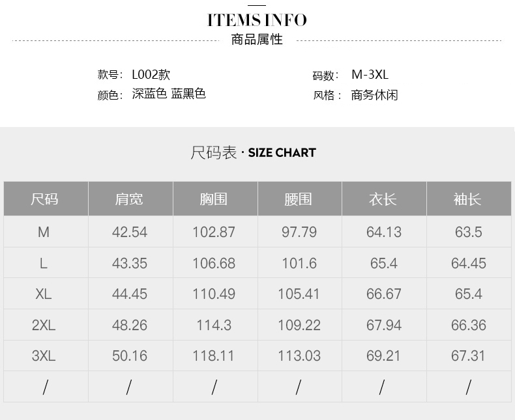
Task: Select the 2XL size row label
Action: [44, 325]
